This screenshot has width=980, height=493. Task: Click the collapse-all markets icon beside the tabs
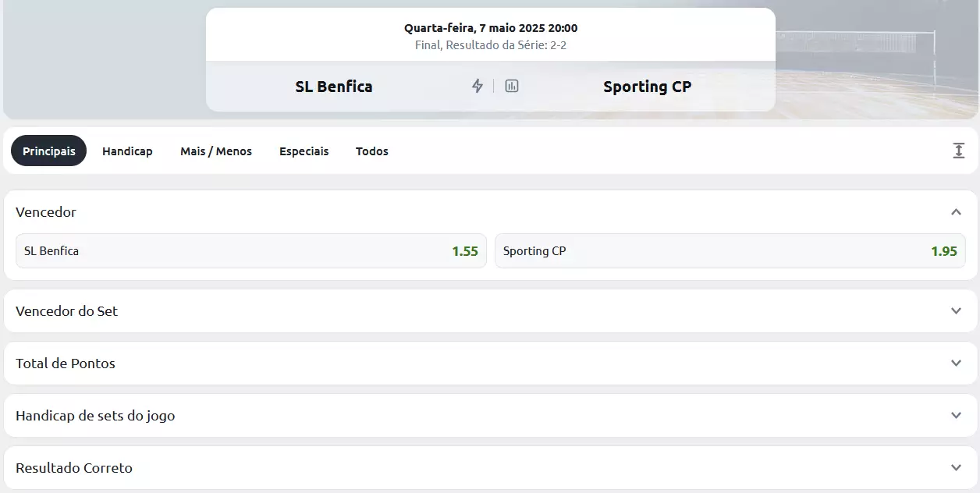point(959,151)
